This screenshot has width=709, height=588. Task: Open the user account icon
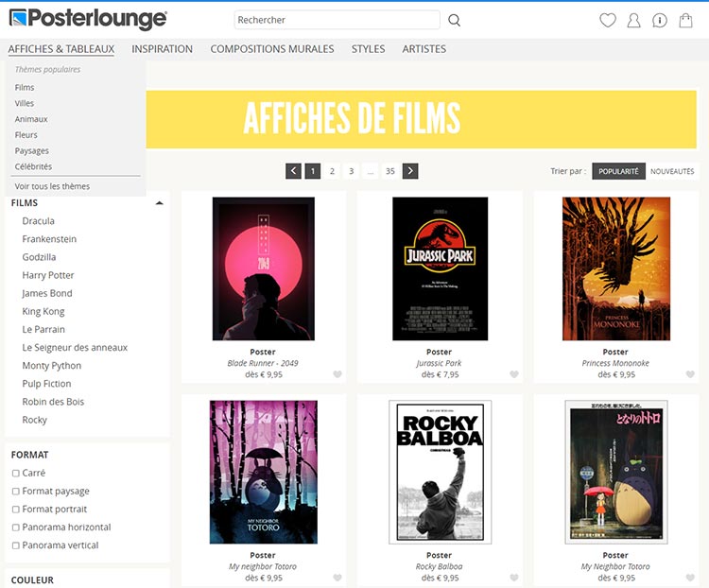coord(634,20)
